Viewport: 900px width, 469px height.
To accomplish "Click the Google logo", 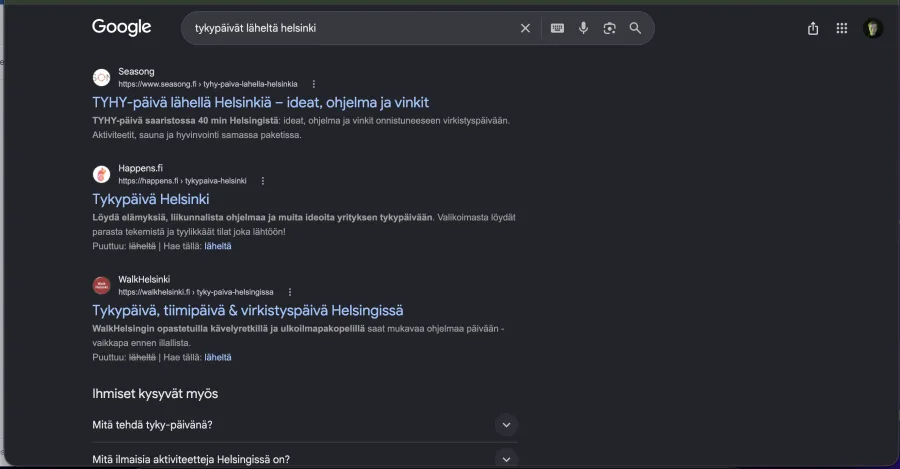I will [x=122, y=27].
